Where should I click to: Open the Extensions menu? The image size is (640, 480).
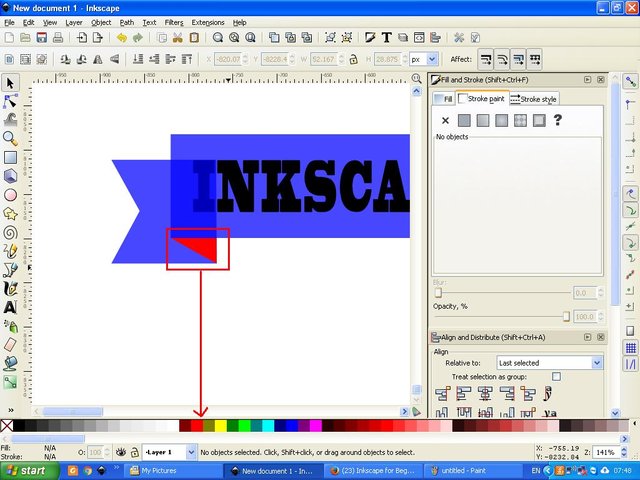coord(208,22)
